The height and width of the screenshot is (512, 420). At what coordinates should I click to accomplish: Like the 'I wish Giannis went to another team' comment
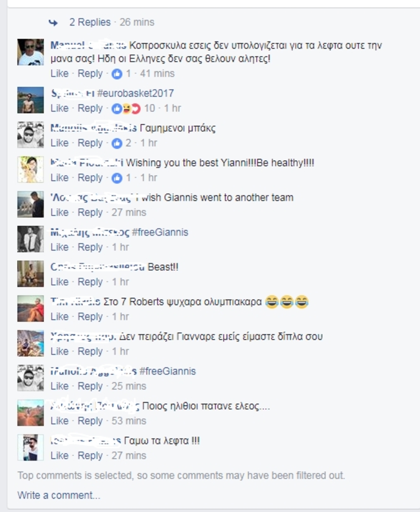[x=59, y=213]
